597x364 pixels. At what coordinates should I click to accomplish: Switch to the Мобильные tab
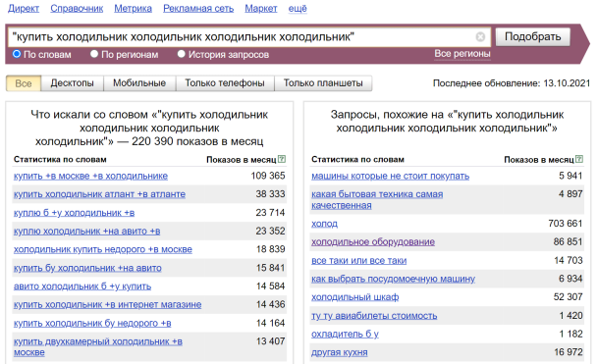click(139, 83)
